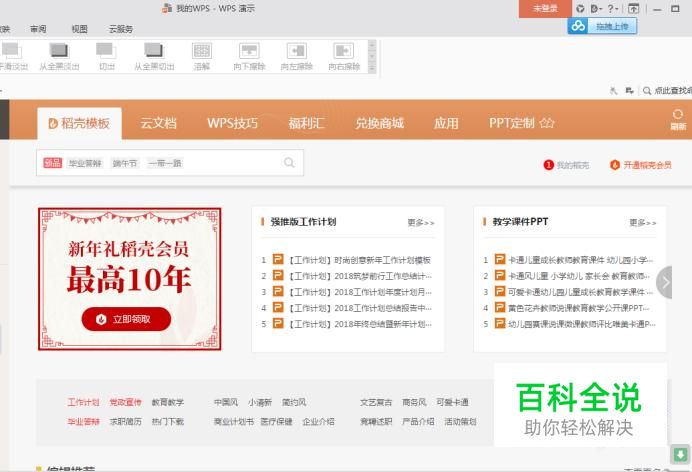Image resolution: width=692 pixels, height=472 pixels.
Task: Select the 商业计划书 category link
Action: (x=233, y=422)
